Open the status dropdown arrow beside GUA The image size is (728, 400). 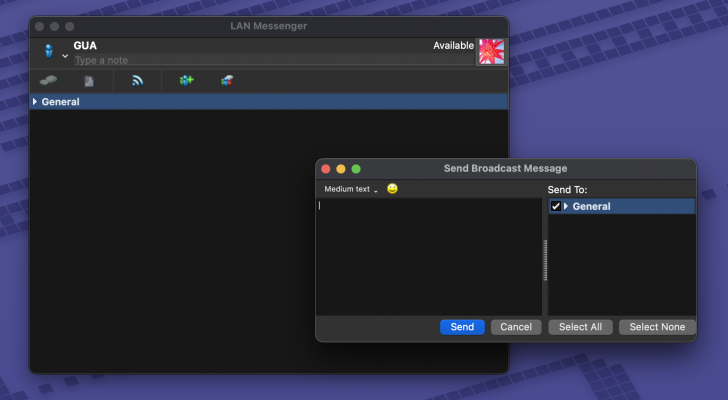point(65,56)
